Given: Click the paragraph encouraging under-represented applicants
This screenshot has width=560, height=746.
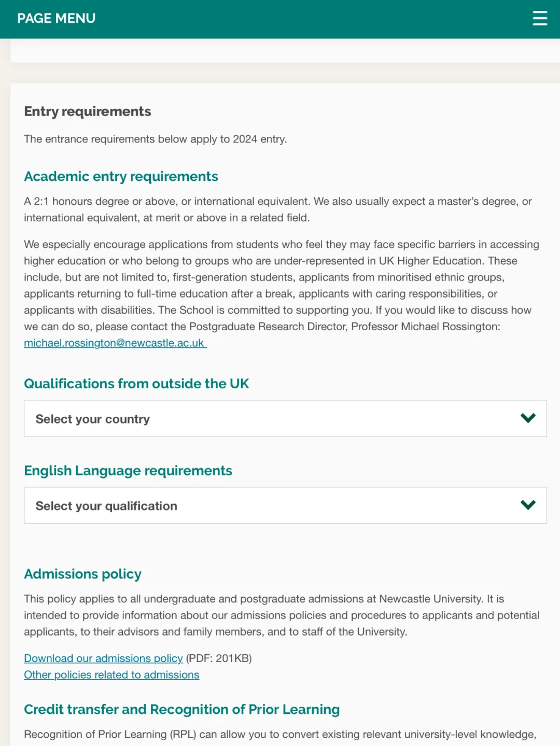Looking at the screenshot, I should (x=280, y=285).
